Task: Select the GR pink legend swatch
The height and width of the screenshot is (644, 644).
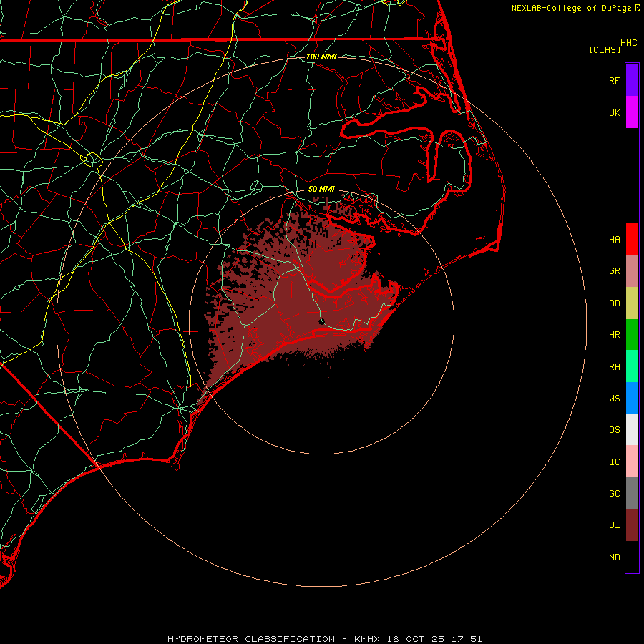Action: (632, 271)
